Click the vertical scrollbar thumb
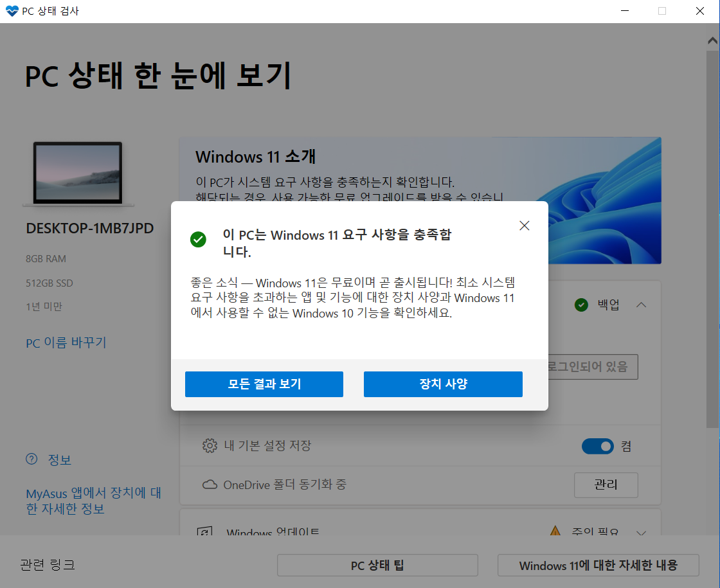This screenshot has height=588, width=720. pyautogui.click(x=713, y=238)
